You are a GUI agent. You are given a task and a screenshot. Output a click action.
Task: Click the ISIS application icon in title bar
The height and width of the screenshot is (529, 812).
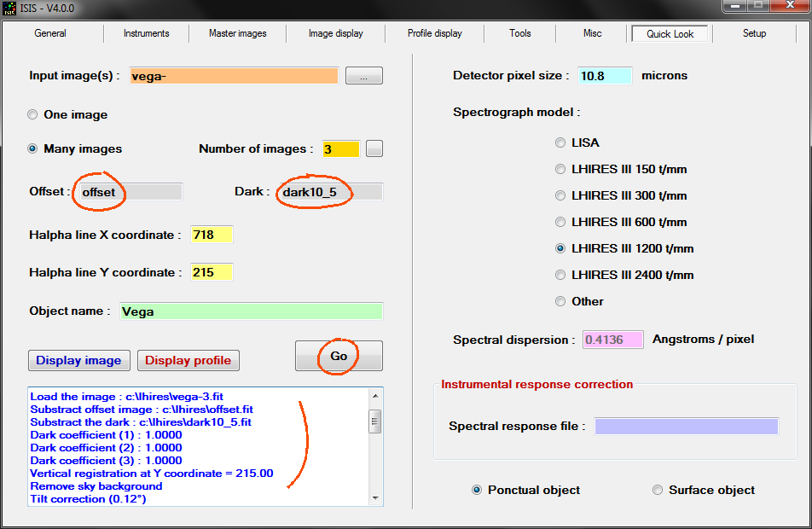coord(10,9)
